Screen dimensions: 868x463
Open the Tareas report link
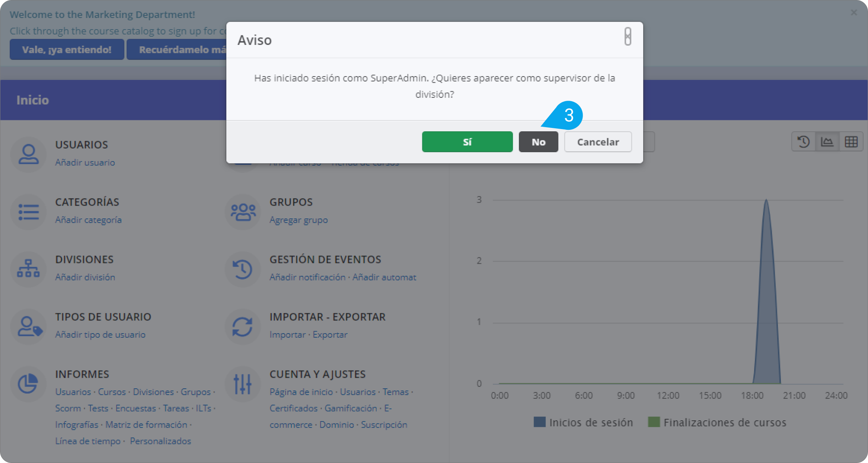[176, 408]
